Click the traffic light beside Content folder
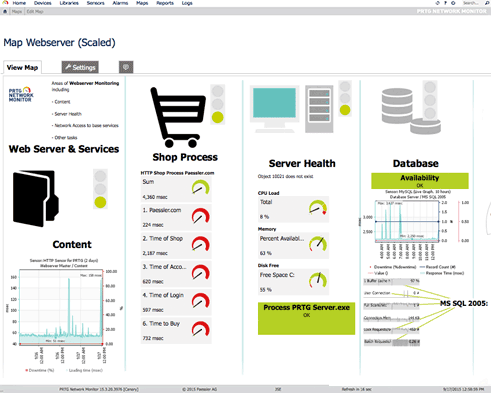The height and width of the screenshot is (393, 491). point(100,189)
